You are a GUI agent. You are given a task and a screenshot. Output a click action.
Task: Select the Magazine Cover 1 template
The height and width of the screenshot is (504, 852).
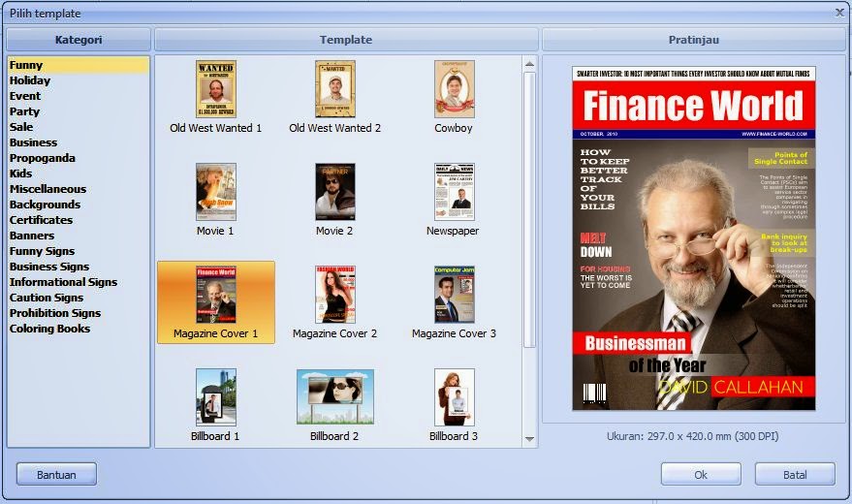coord(216,302)
